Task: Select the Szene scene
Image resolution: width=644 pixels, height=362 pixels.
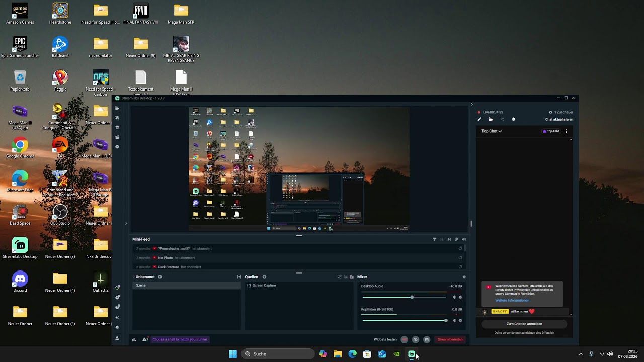Action: 187,285
